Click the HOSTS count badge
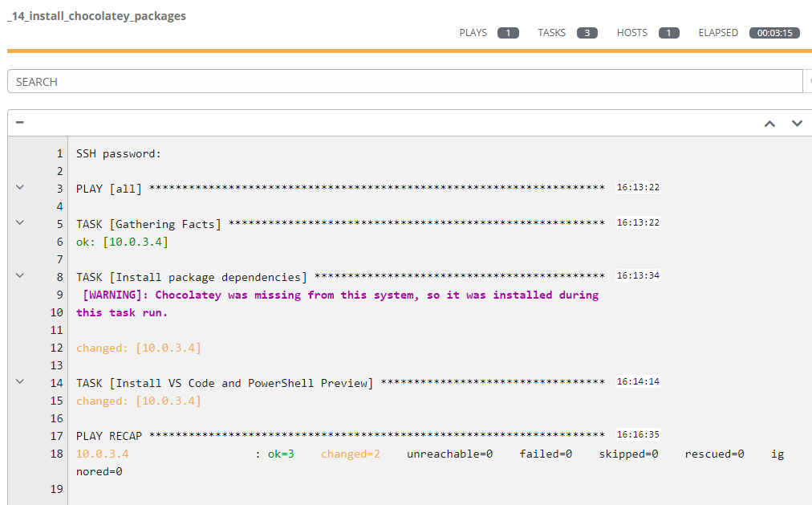Image resolution: width=812 pixels, height=505 pixels. point(668,33)
